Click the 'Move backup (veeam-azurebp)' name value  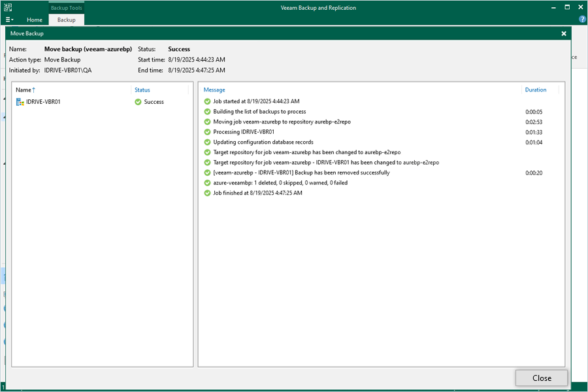(88, 49)
